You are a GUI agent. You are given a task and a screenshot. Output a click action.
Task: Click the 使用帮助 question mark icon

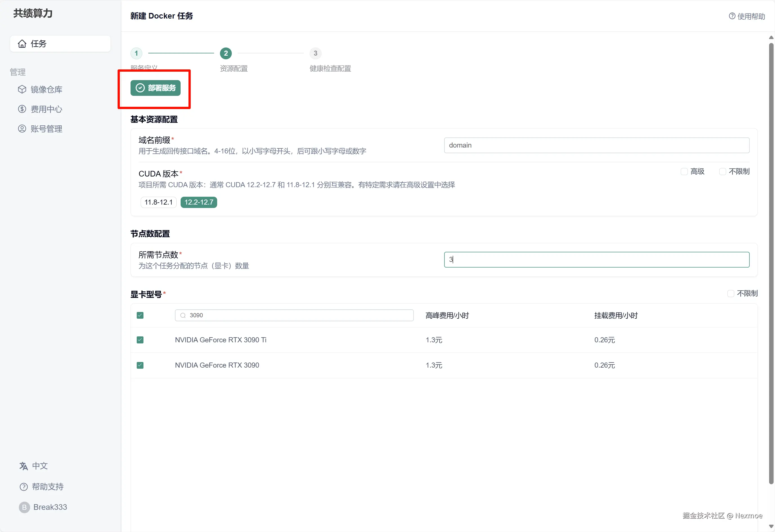click(732, 16)
